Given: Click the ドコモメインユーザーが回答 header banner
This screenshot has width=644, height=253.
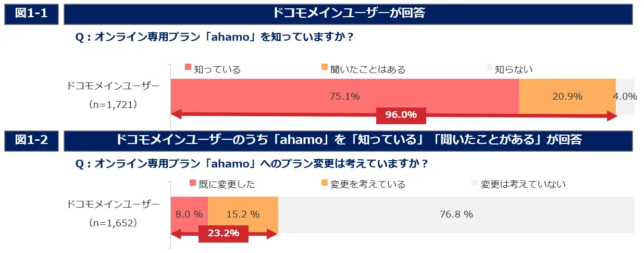Looking at the screenshot, I should [x=348, y=14].
